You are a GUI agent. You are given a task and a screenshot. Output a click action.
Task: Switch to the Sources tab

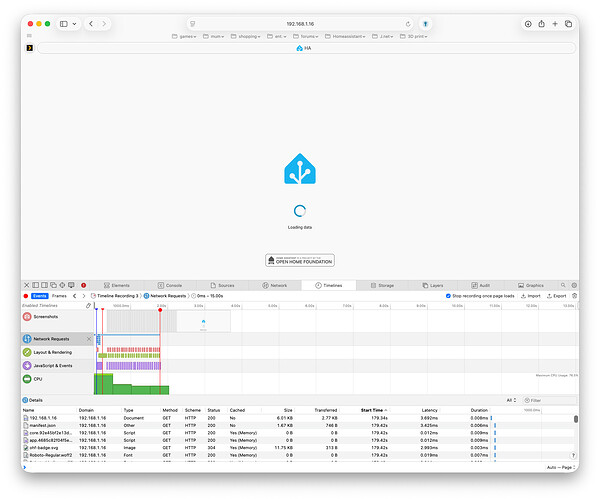point(222,285)
